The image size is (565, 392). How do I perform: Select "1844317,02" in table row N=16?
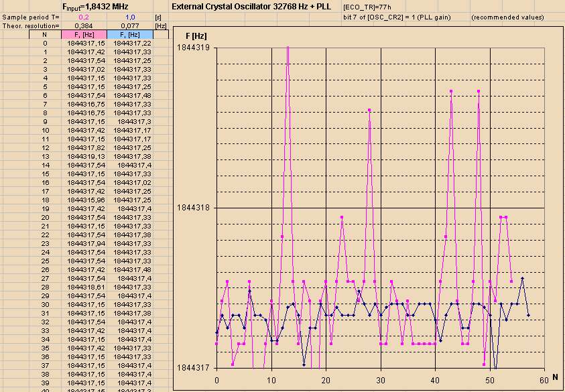130,183
